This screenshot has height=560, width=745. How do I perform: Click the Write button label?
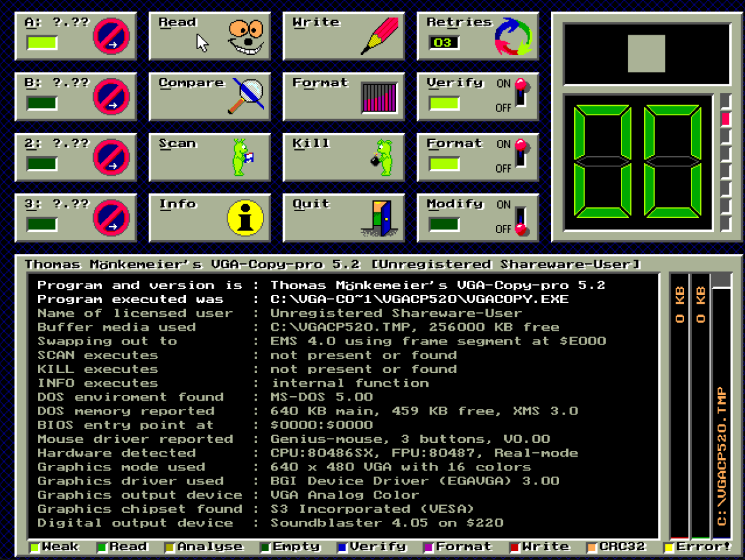pyautogui.click(x=316, y=22)
